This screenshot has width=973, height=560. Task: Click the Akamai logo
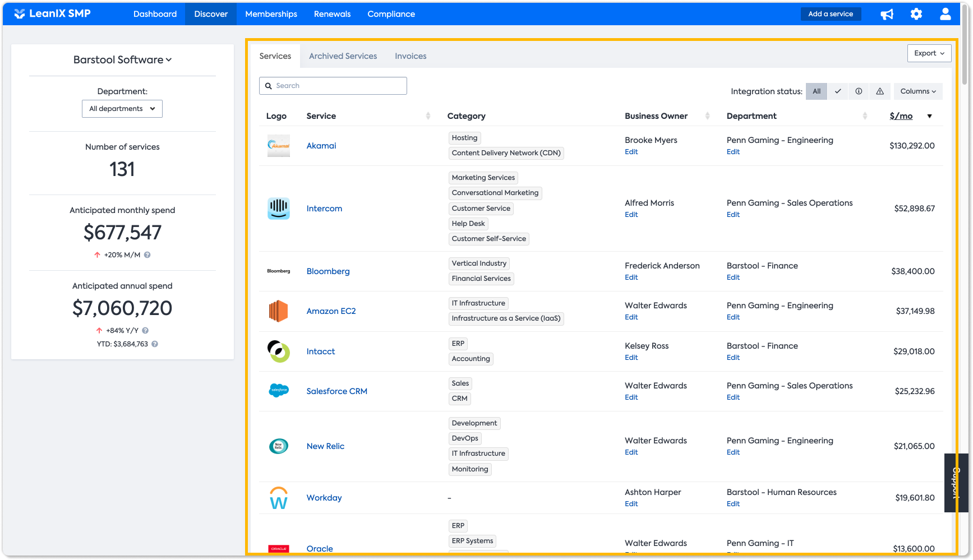tap(279, 146)
